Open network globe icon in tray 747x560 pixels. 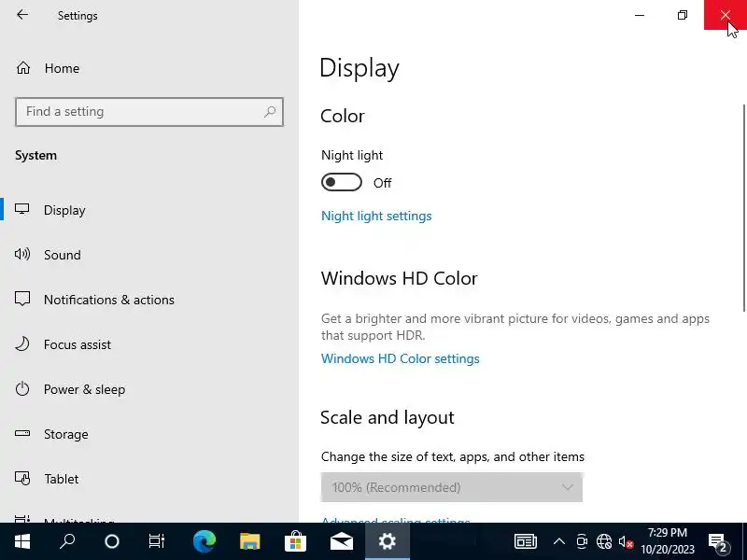pos(604,541)
